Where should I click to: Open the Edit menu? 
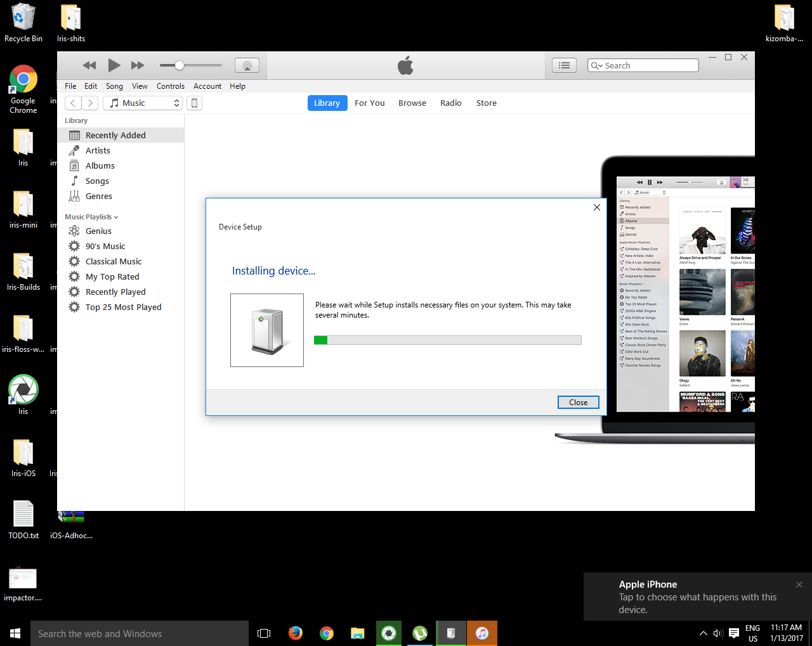91,86
